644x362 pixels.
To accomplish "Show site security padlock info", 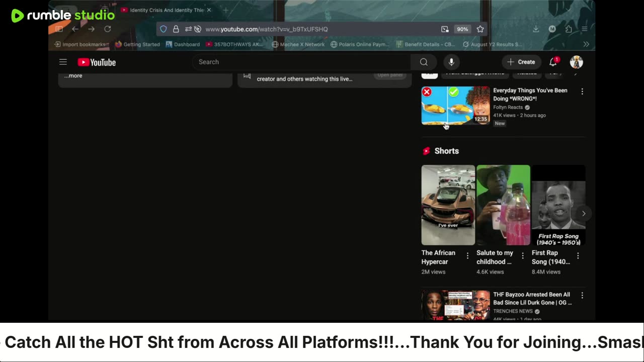I will pyautogui.click(x=176, y=29).
